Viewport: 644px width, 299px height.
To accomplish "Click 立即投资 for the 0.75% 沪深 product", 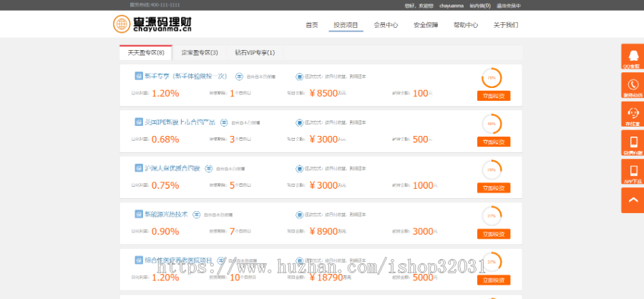I will coord(494,188).
